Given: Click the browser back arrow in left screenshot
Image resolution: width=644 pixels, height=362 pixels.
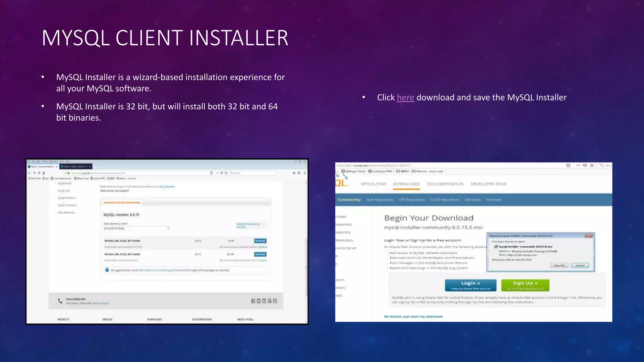Looking at the screenshot, I should (x=30, y=173).
